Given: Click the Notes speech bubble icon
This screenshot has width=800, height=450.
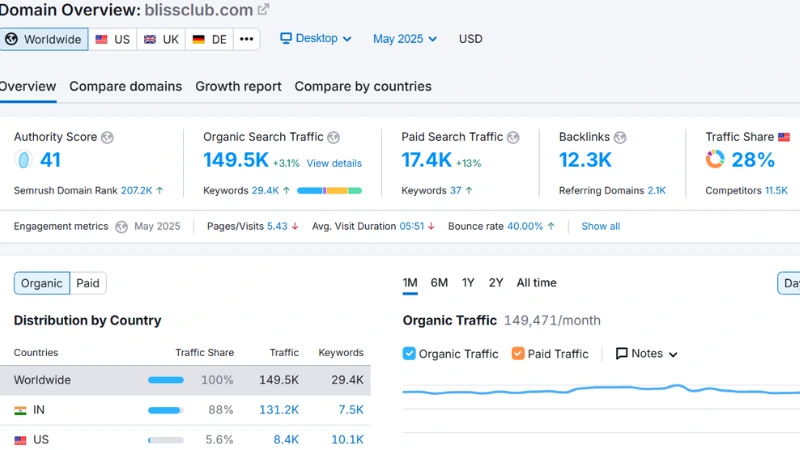Looking at the screenshot, I should click(x=621, y=354).
